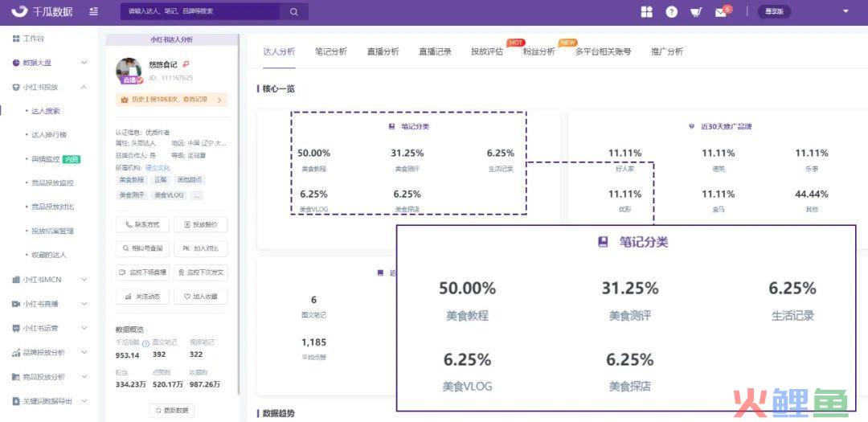Viewport: 868px width, 422px height.
Task: Open 达人排行榜 in the sidebar
Action: [x=49, y=135]
